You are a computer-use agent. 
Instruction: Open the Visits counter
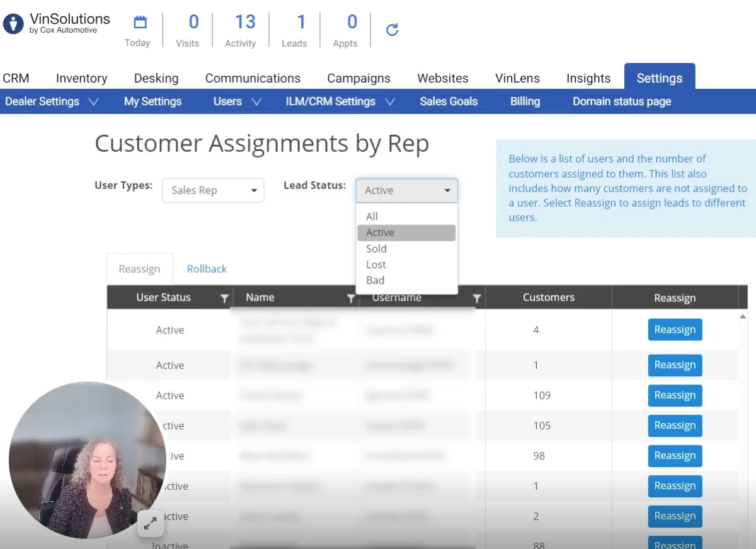[188, 30]
